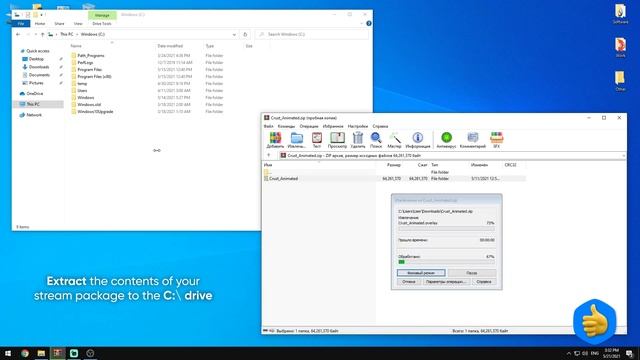Image resolution: width=640 pixels, height=360 pixels.
Task: Open the Мастер (Wizard) wand icon
Action: tap(394, 140)
